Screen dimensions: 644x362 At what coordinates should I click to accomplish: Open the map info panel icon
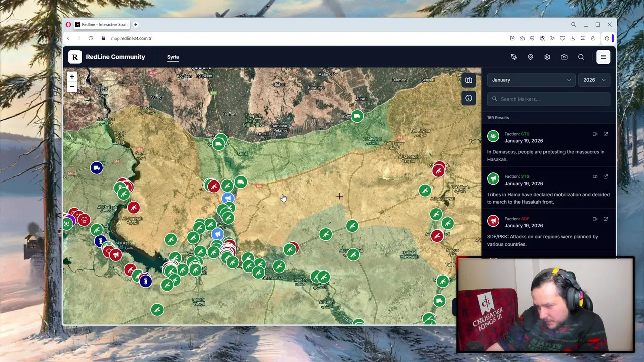pyautogui.click(x=469, y=98)
